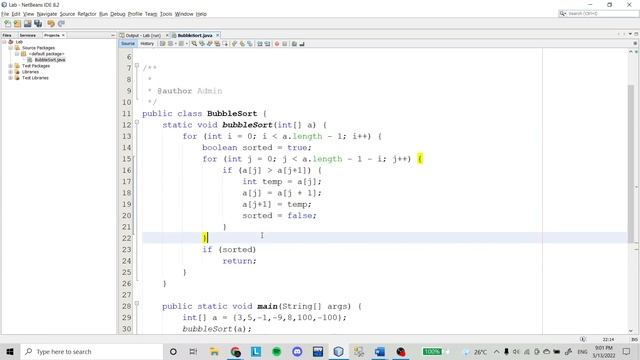The height and width of the screenshot is (360, 640).
Task: Minimize the Projects panel group
Action: 113,36
